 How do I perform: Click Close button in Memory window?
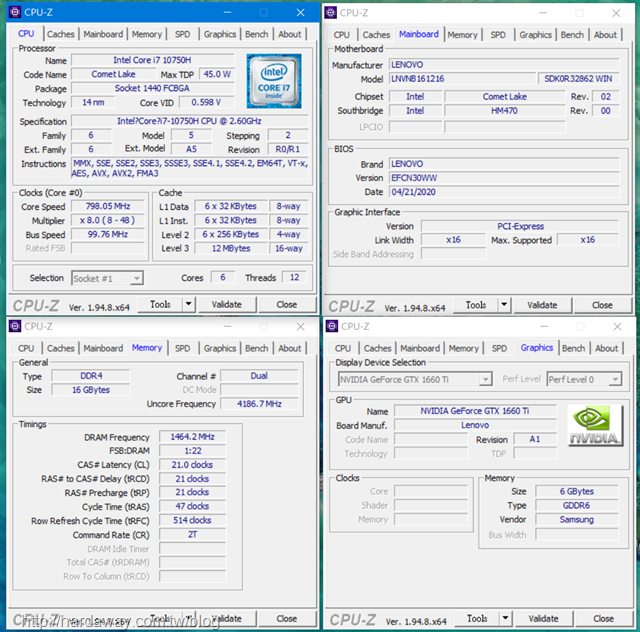click(x=287, y=619)
